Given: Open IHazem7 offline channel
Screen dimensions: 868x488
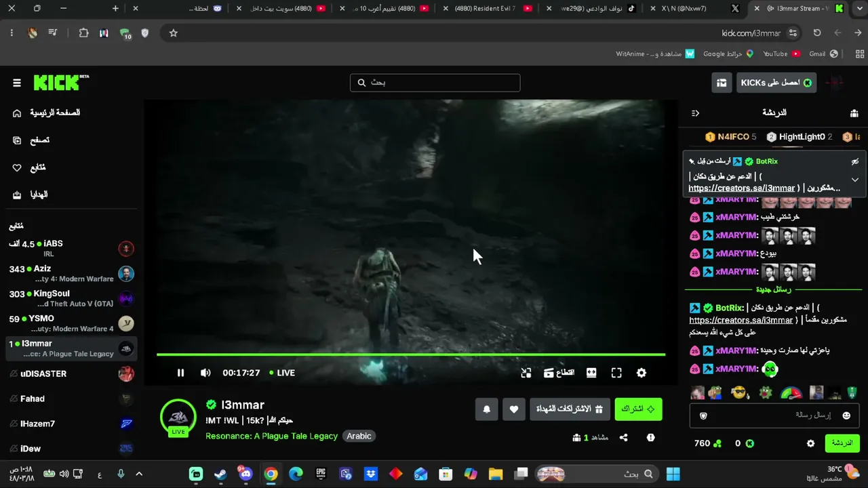Looking at the screenshot, I should coord(72,424).
